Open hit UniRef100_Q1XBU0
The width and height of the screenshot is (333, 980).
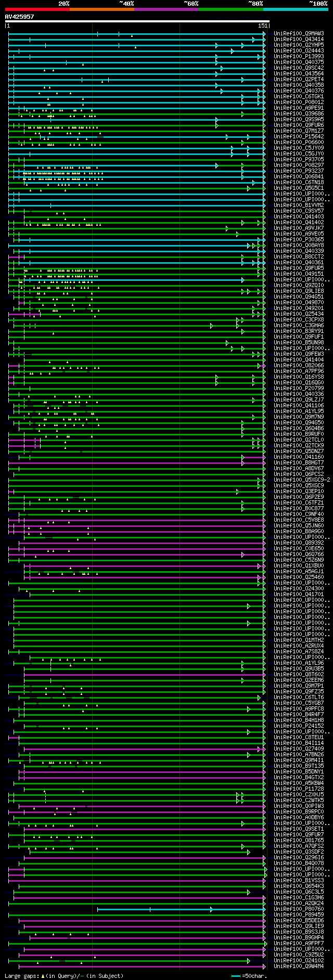299,565
